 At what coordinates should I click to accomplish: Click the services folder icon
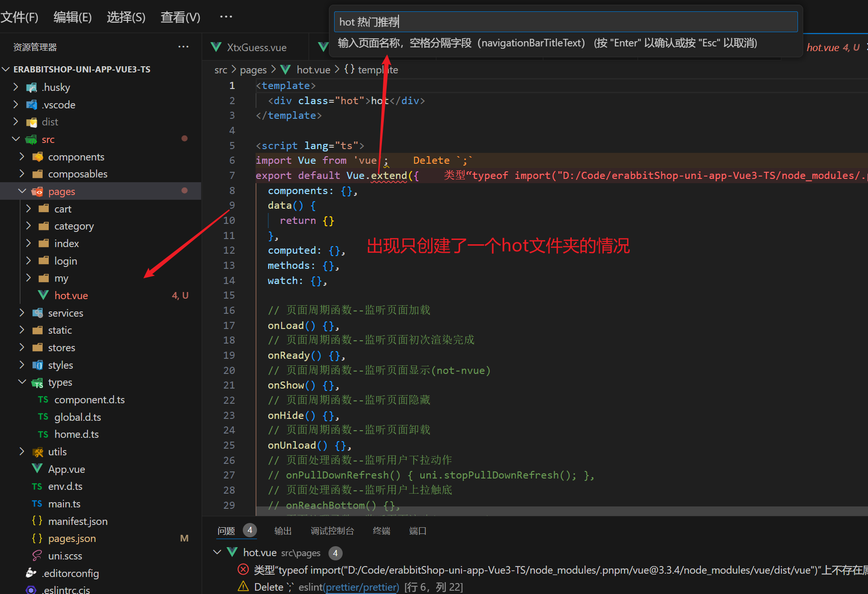coord(38,313)
